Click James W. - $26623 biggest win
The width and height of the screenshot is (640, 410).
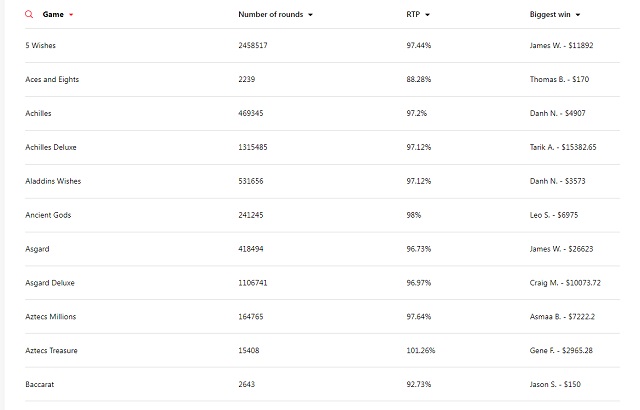(x=561, y=249)
